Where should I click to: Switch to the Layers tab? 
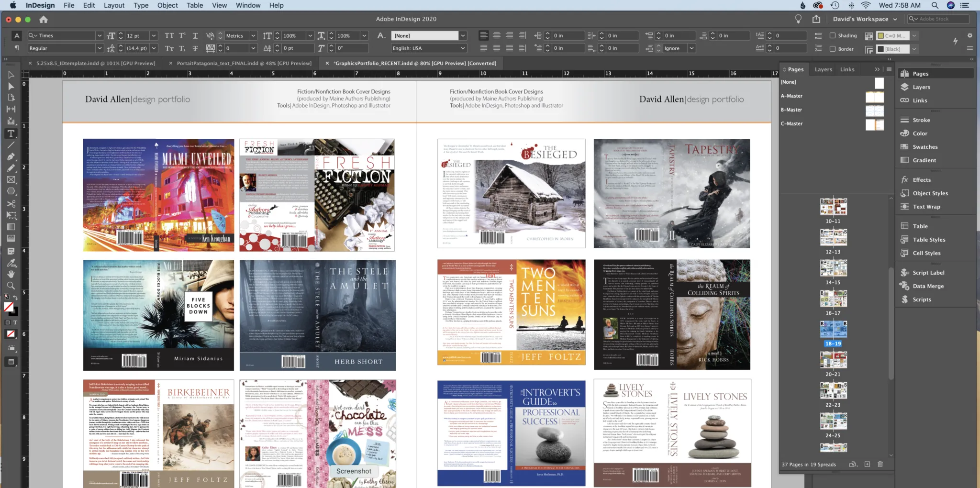point(823,69)
